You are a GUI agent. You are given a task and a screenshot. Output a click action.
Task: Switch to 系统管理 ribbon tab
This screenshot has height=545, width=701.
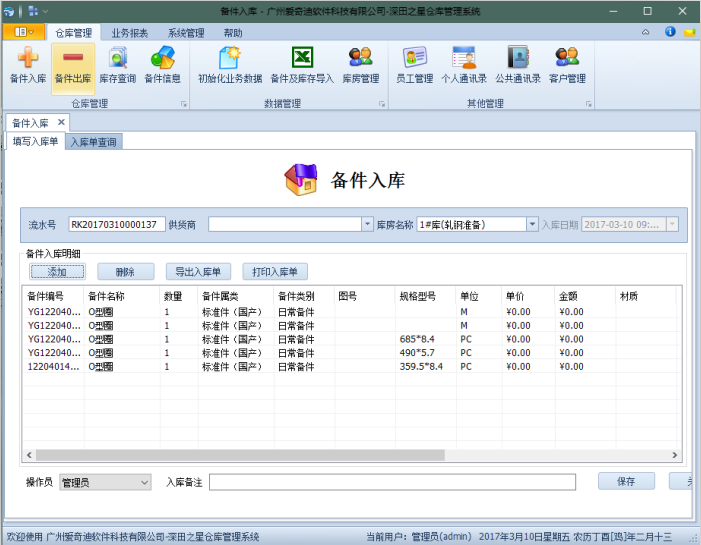[x=186, y=33]
